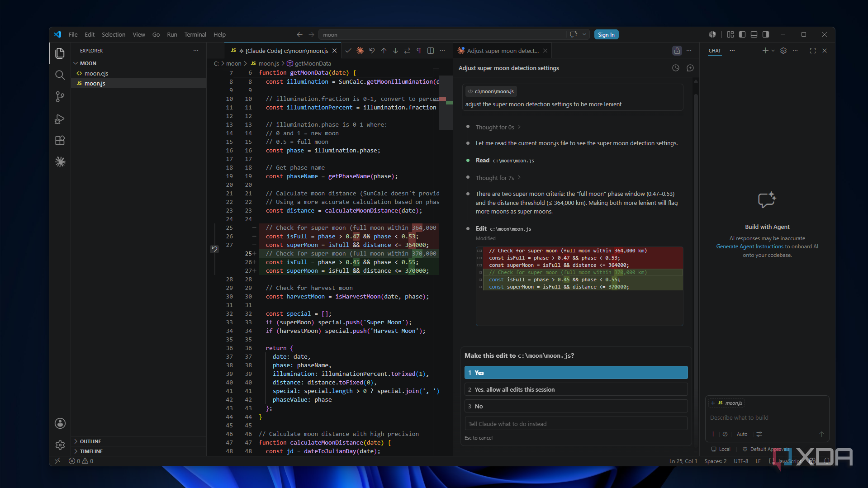Click the revert changes arrow in editor toolbar
The image size is (868, 488).
tap(372, 51)
